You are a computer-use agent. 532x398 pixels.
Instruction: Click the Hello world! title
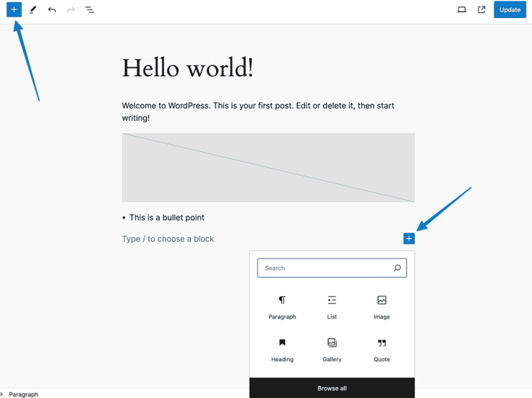coord(188,67)
